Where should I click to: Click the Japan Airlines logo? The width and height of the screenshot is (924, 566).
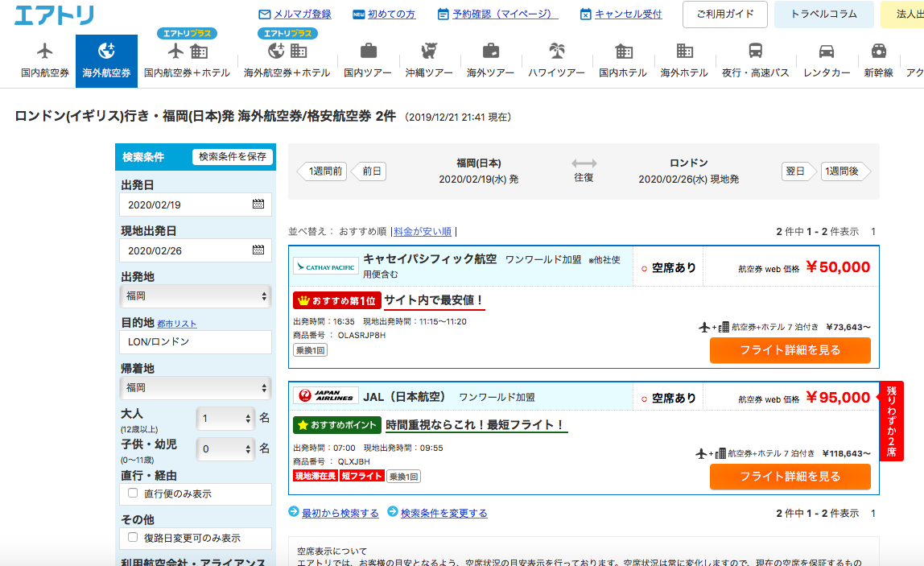tap(326, 395)
